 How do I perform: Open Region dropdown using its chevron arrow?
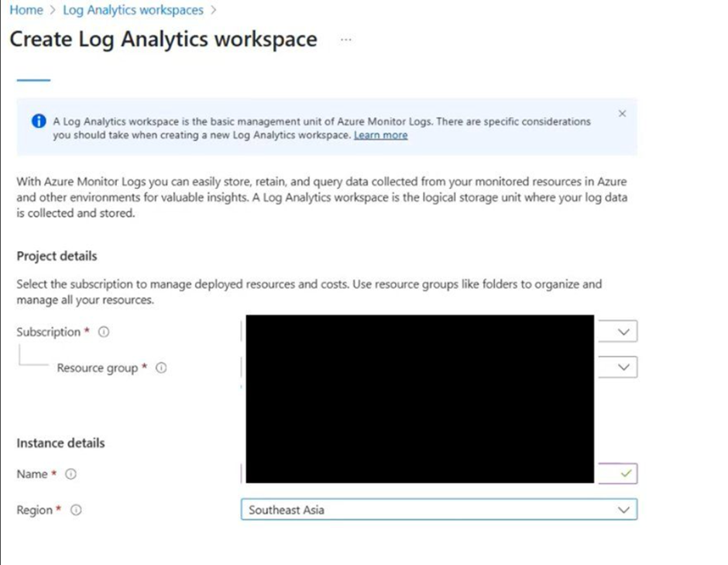(623, 510)
